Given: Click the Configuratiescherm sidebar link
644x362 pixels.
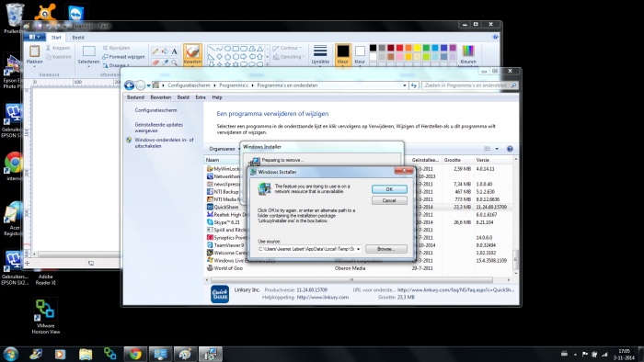Looking at the screenshot, I should click(155, 110).
